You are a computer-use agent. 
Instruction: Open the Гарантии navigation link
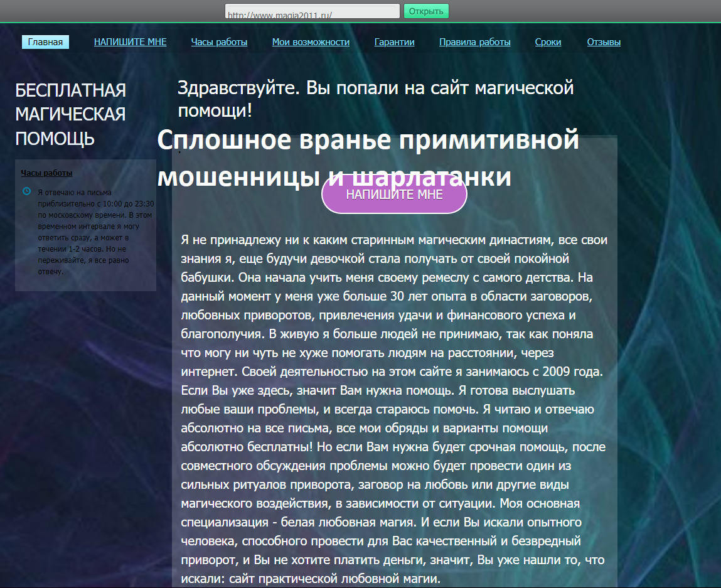[394, 42]
